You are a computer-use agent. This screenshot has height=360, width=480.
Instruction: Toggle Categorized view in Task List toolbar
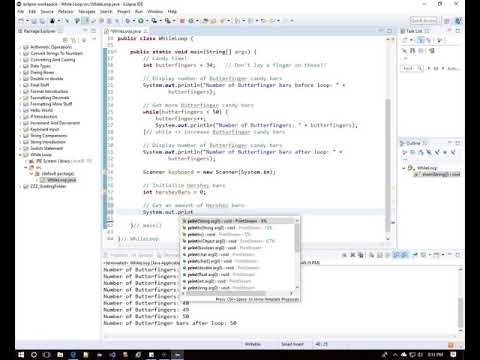click(x=420, y=40)
